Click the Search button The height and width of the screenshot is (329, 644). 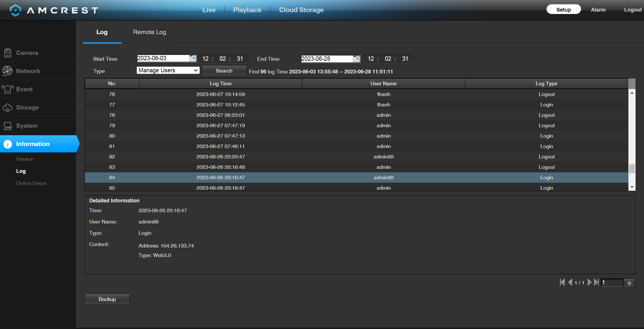[224, 71]
